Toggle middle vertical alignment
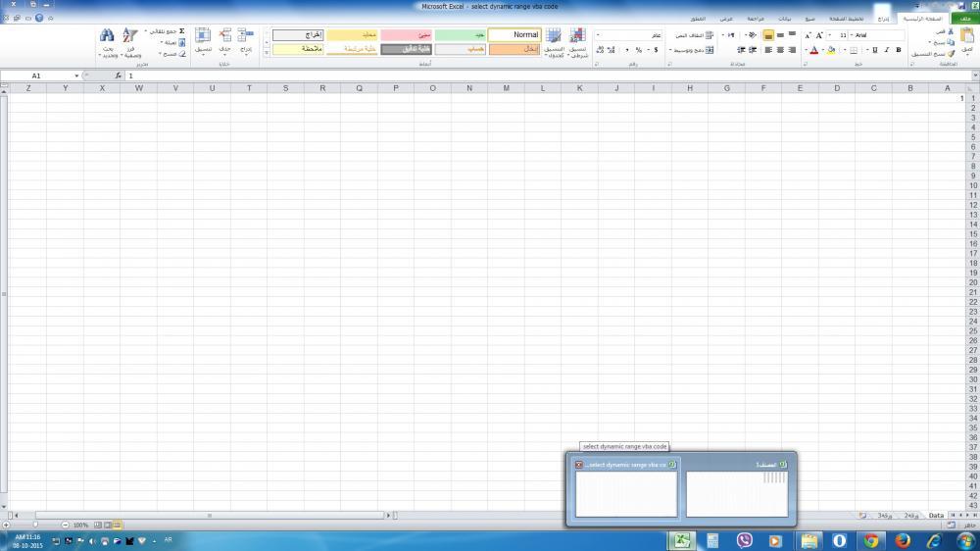 tap(780, 35)
